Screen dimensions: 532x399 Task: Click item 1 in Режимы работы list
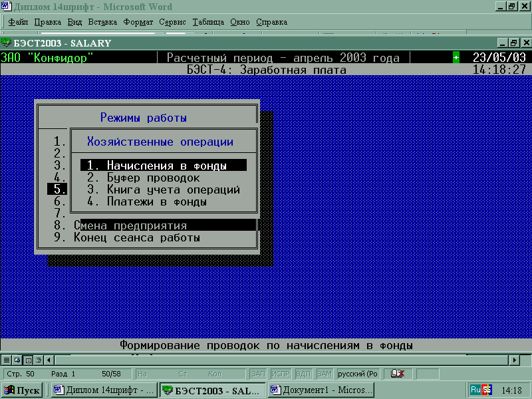60,141
